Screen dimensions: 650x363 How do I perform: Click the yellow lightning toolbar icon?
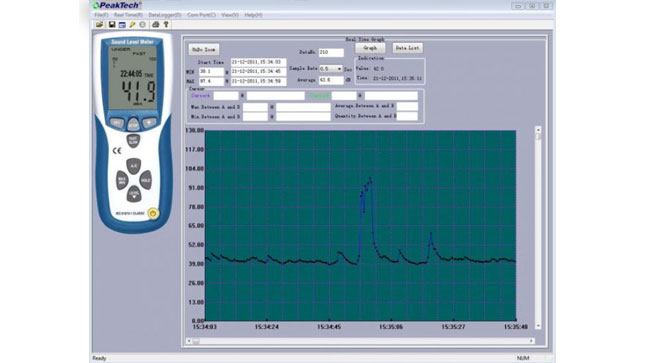(x=132, y=25)
